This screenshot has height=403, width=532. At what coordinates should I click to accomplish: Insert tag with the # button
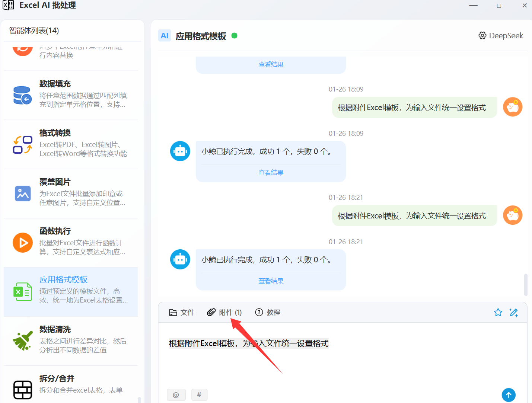pyautogui.click(x=199, y=395)
